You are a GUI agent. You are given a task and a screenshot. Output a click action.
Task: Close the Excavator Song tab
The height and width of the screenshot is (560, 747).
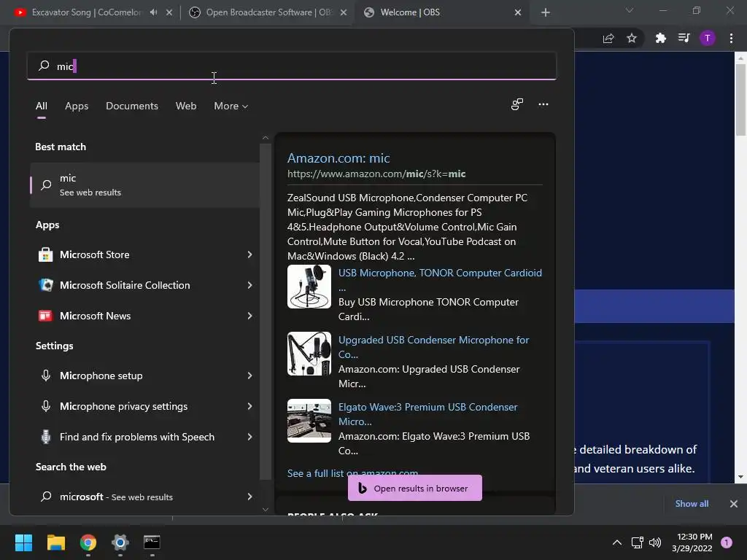click(x=169, y=12)
